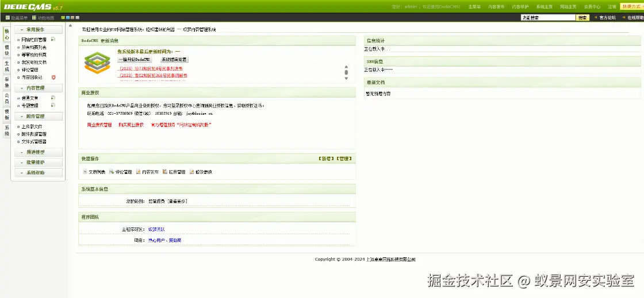This screenshot has height=298, width=644.
Task: Open 主菜单 in top navigation
Action: [x=474, y=6]
